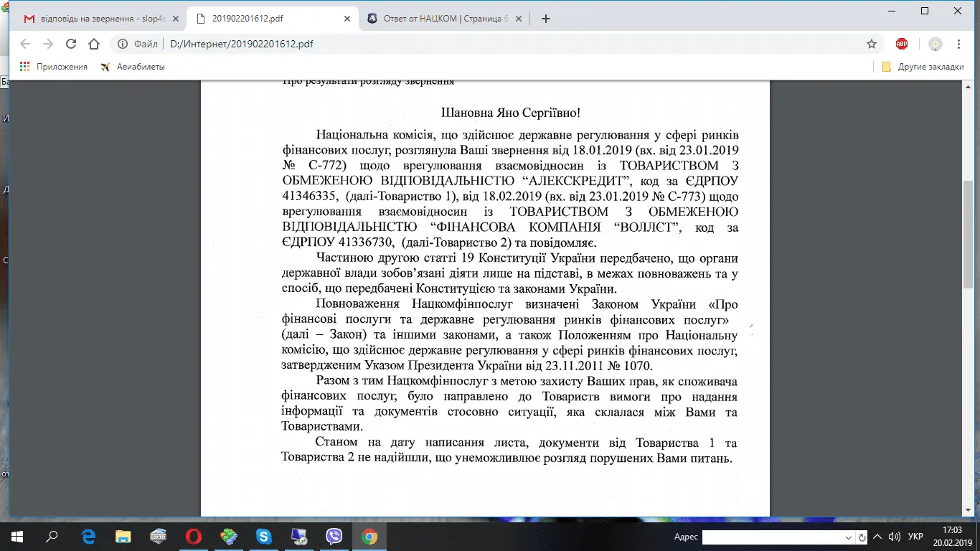Image resolution: width=980 pixels, height=551 pixels.
Task: Close the 201902201612.pdf tab
Action: 345,19
